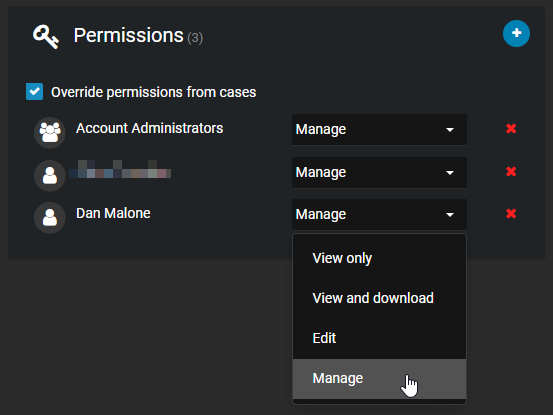Click the Dan Malone name text
Viewport: 553px width, 415px height.
(x=113, y=213)
